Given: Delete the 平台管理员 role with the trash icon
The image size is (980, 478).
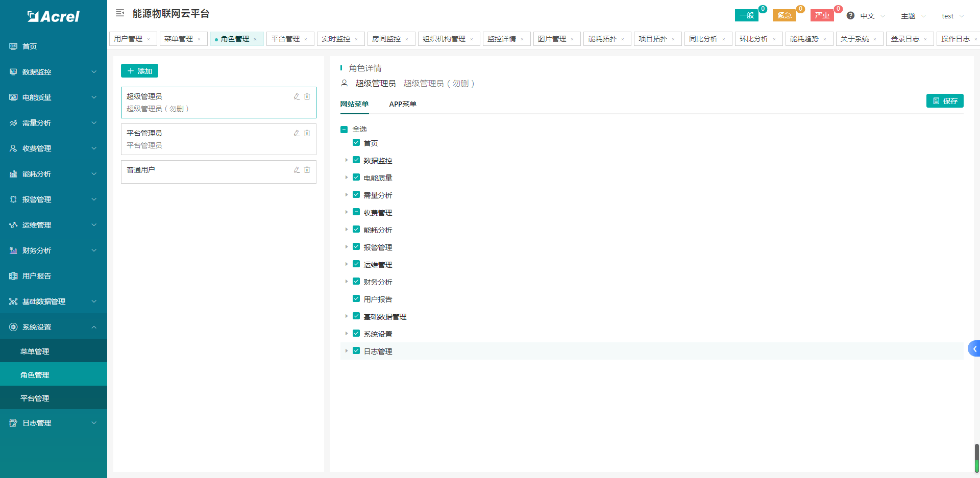Looking at the screenshot, I should coord(307,133).
